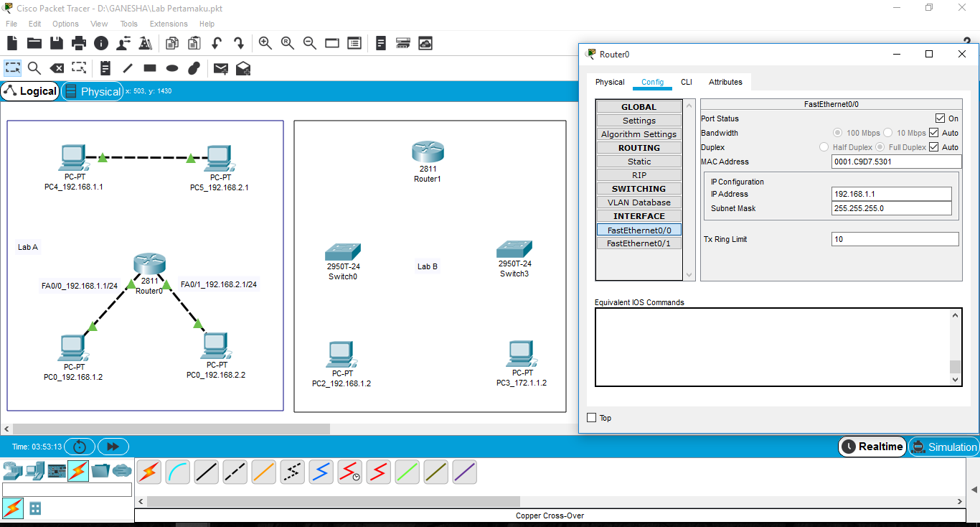Image resolution: width=980 pixels, height=527 pixels.
Task: Print the workspace using the printer icon
Action: pos(79,43)
